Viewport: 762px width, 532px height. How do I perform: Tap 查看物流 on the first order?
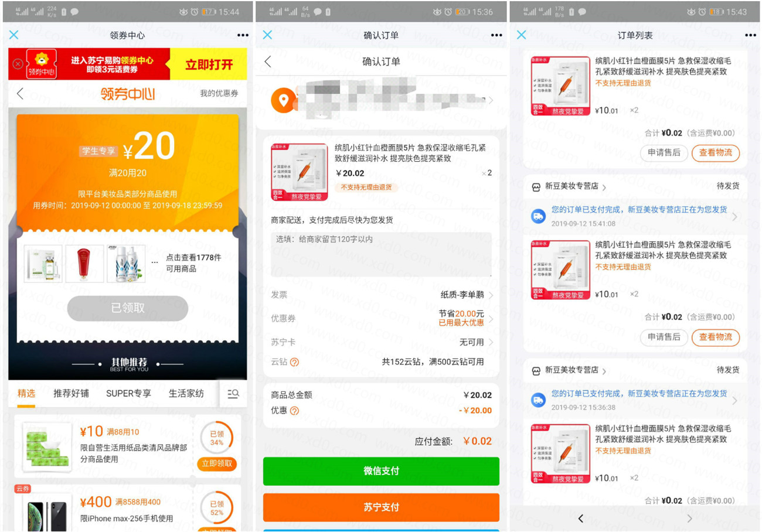tap(716, 153)
